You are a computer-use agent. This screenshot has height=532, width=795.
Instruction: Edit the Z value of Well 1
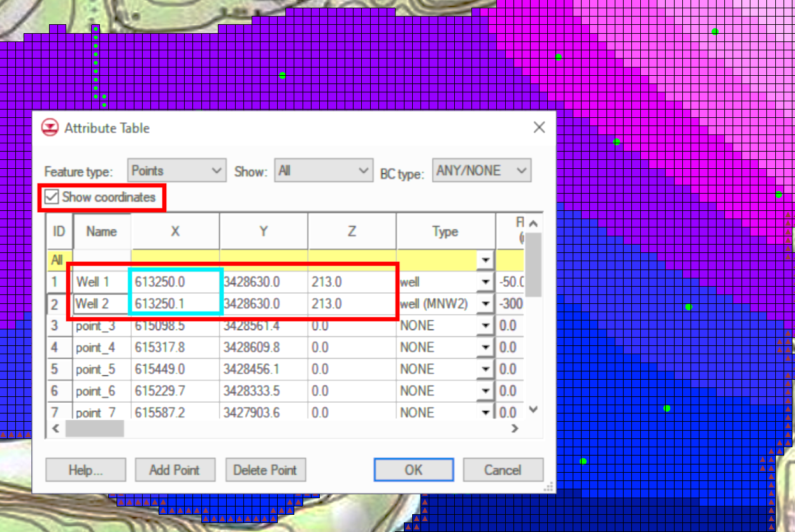click(350, 282)
